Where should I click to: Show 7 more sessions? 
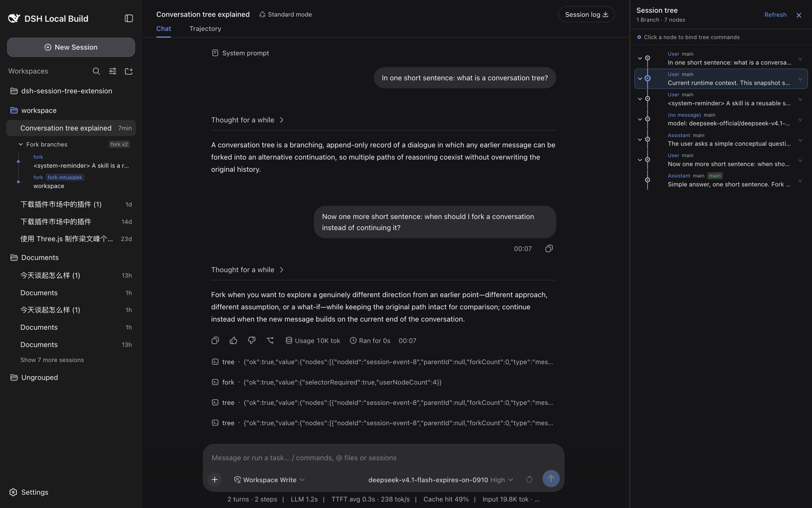tap(52, 360)
